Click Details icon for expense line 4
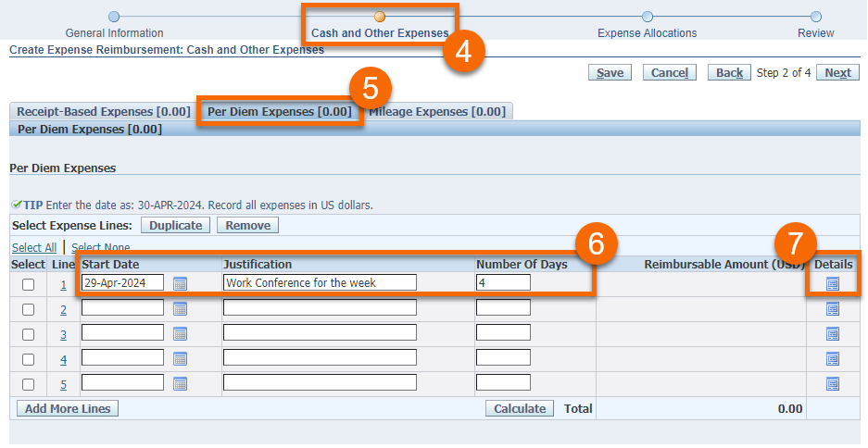868x448 pixels. tap(832, 359)
